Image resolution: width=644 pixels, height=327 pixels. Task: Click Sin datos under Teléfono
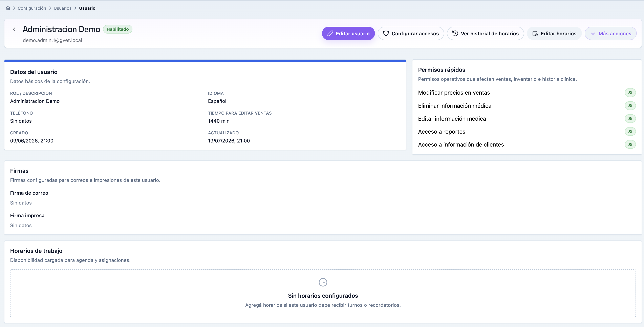pyautogui.click(x=21, y=121)
